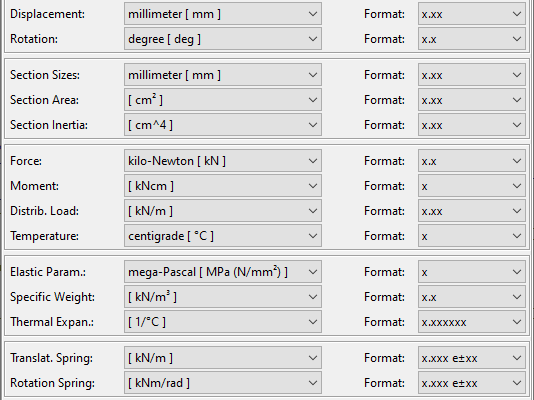Expand the Section Sizes unit combo box
Image resolution: width=534 pixels, height=400 pixels.
(223, 75)
